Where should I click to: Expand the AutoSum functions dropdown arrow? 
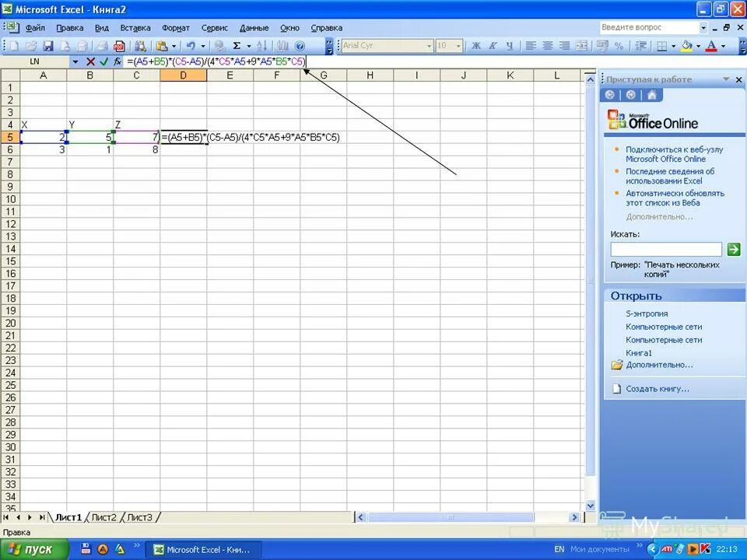pos(248,46)
